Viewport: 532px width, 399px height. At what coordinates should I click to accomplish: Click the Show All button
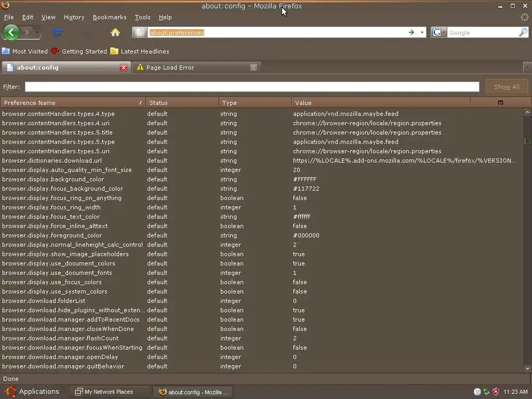pyautogui.click(x=507, y=87)
